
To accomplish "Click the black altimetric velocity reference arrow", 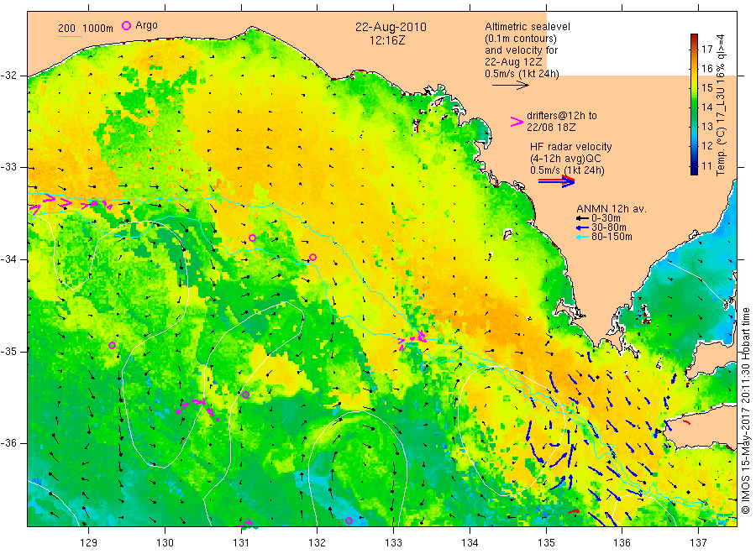I will [511, 86].
